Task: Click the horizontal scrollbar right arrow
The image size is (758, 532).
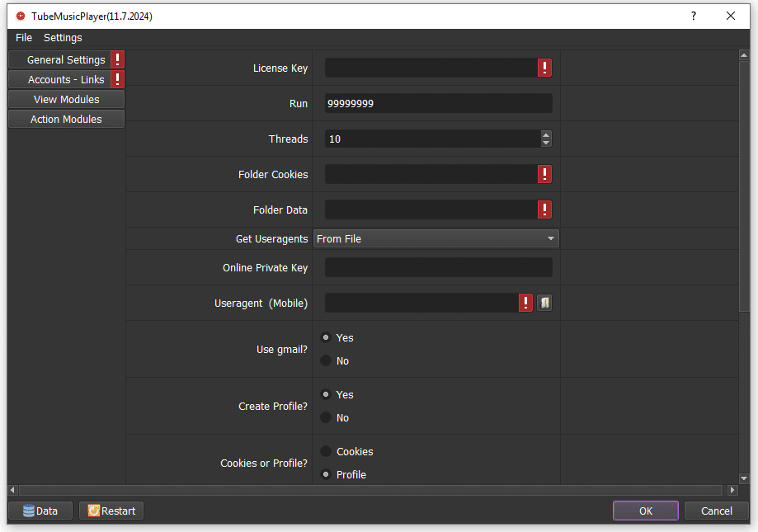Action: pos(732,490)
